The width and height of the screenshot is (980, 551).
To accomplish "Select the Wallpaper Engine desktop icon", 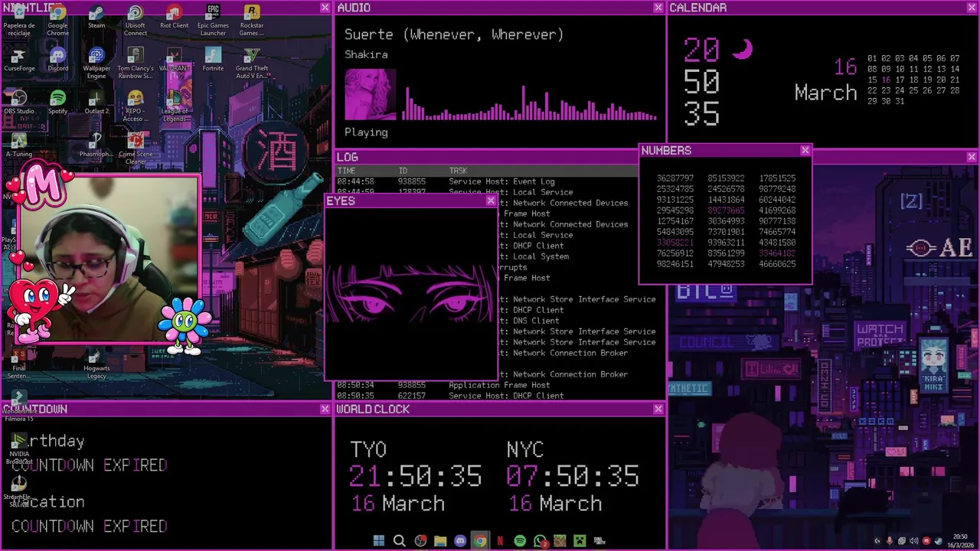I will pyautogui.click(x=96, y=64).
